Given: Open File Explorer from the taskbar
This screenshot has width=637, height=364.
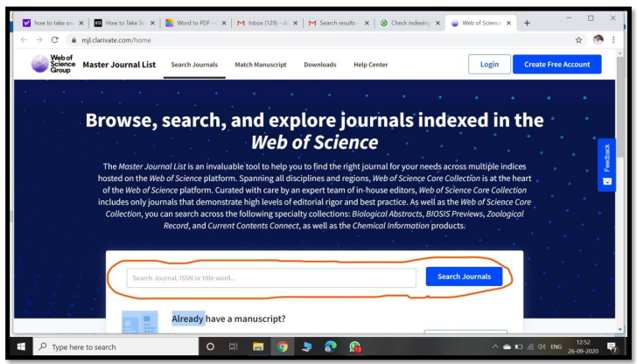Looking at the screenshot, I should point(258,346).
